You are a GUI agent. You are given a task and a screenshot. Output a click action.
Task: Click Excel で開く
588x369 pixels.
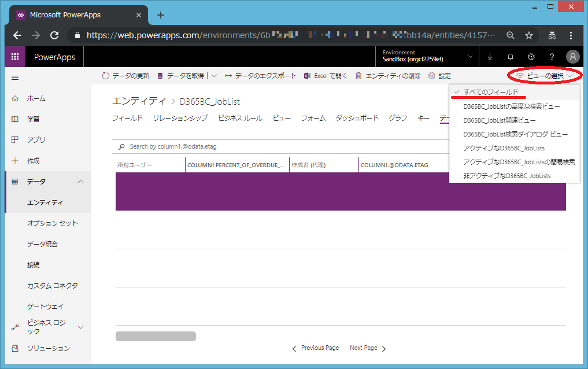click(326, 76)
